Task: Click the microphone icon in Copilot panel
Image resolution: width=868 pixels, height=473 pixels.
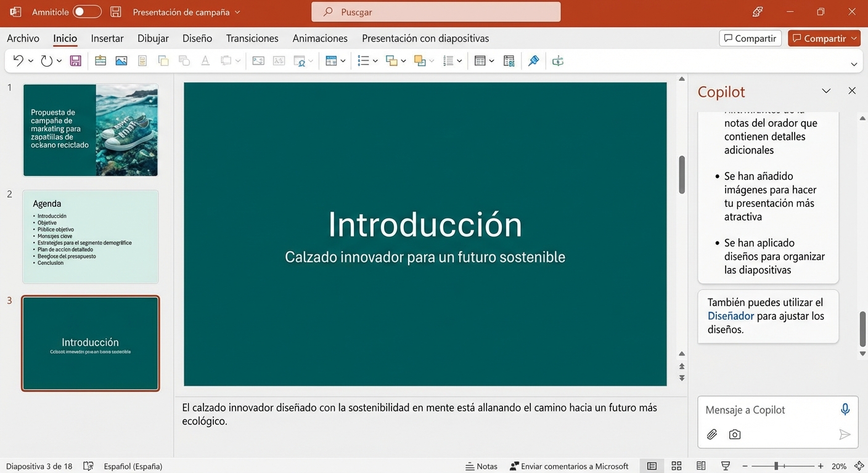Action: pyautogui.click(x=845, y=409)
